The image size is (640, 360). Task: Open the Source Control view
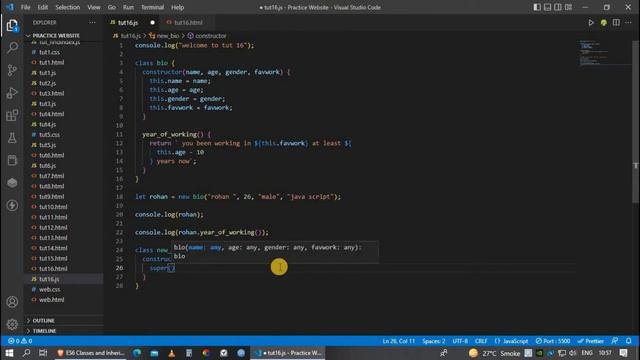click(x=12, y=70)
